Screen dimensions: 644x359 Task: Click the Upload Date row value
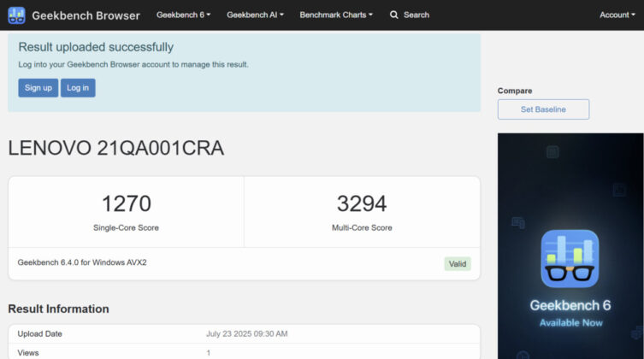coord(247,333)
